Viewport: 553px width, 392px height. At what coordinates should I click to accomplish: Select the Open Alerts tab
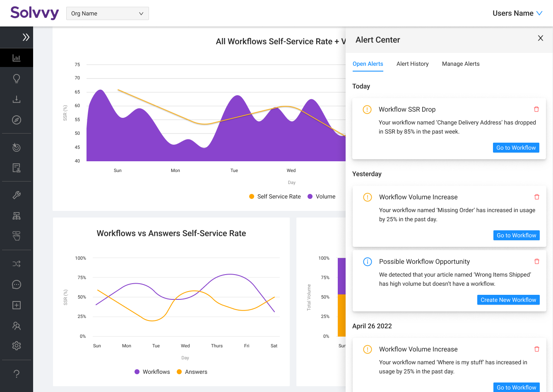click(x=368, y=64)
